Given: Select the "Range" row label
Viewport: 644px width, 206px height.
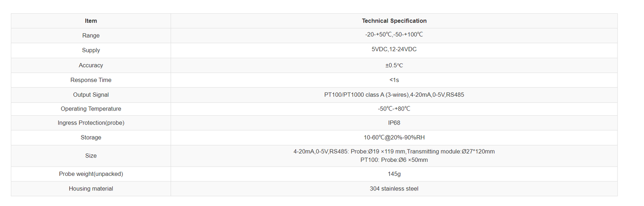Looking at the screenshot, I should coord(91,35).
